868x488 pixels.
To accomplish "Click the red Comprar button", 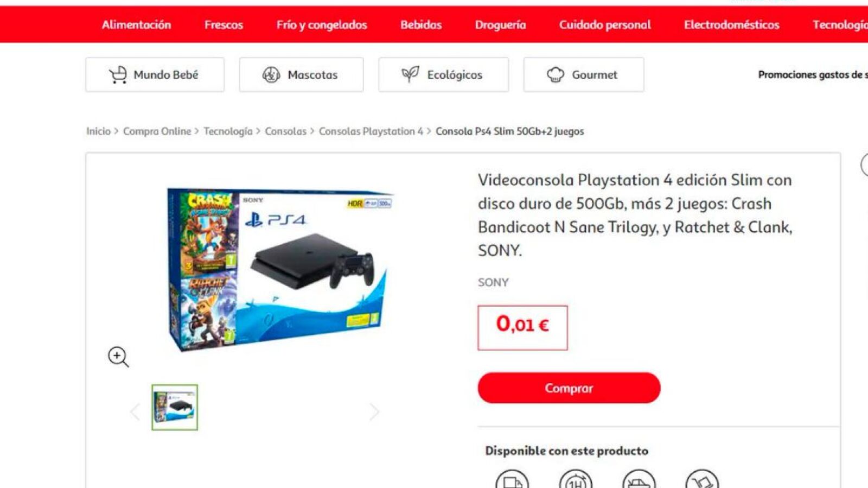I will coord(569,388).
